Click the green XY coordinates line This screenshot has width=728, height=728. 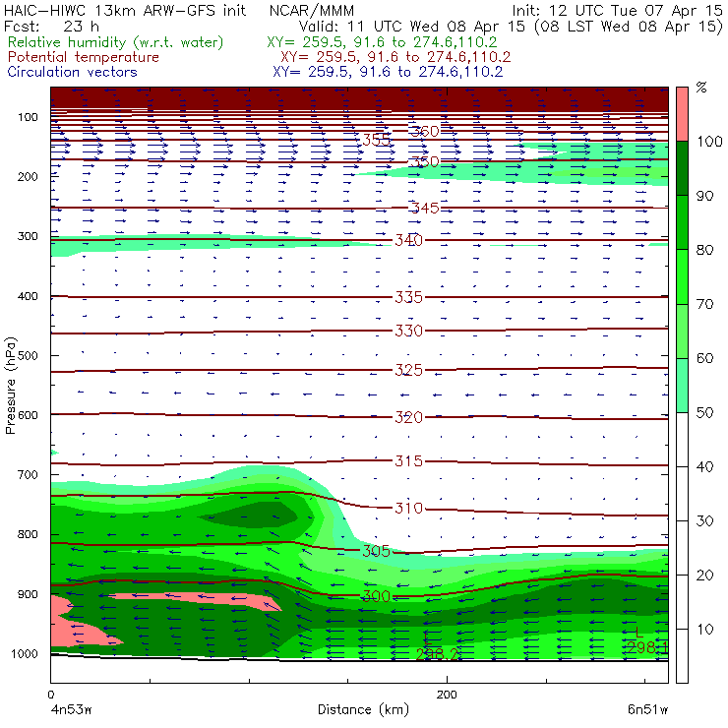tap(382, 42)
